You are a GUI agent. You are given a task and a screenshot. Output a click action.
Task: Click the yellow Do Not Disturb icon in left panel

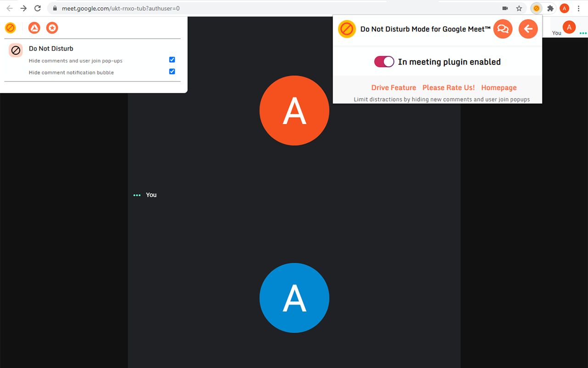10,28
